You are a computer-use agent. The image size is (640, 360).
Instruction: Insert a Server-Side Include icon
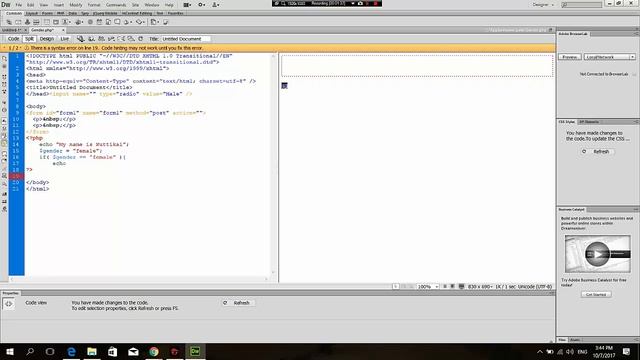coord(108,22)
